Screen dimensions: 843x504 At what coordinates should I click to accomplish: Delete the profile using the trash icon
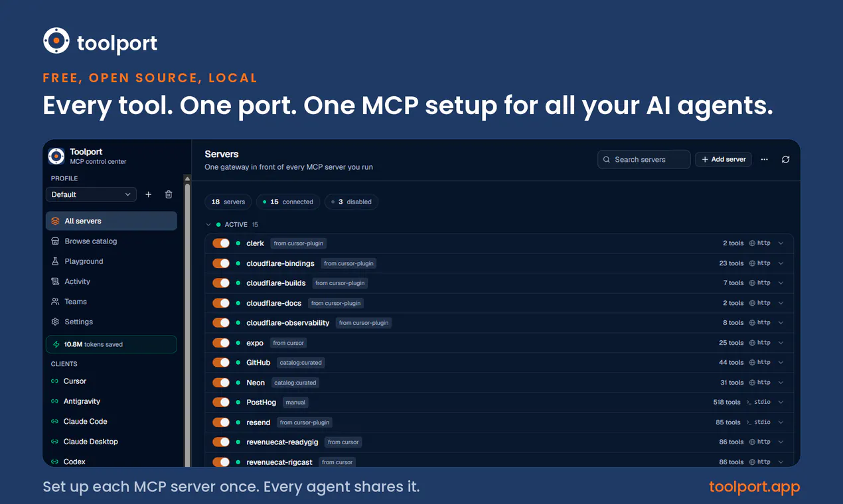pyautogui.click(x=169, y=194)
